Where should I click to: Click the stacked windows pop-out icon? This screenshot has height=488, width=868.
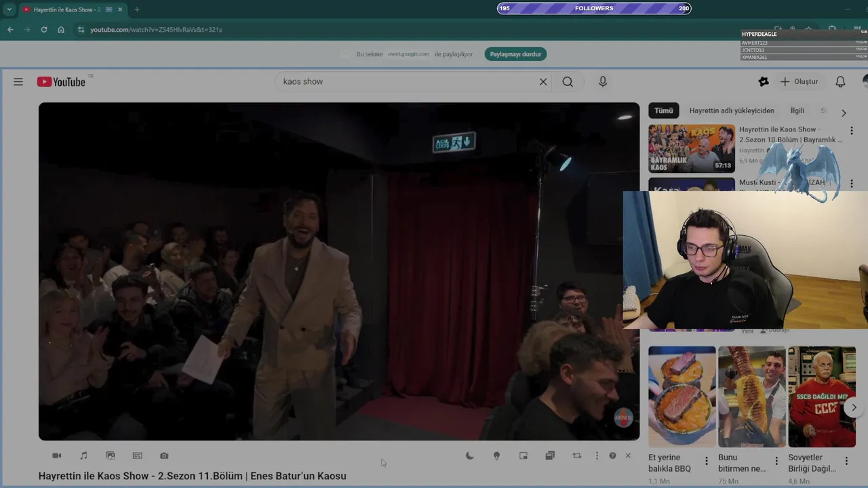(x=550, y=455)
